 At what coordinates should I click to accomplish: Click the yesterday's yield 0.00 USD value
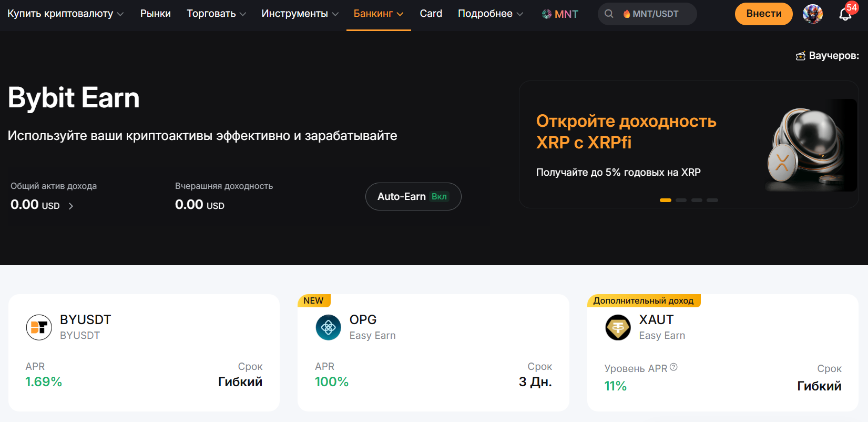[200, 205]
